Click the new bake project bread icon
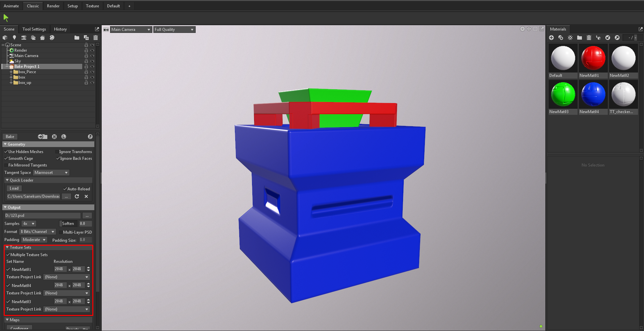Viewport: 644px width, 331px height. coord(42,38)
